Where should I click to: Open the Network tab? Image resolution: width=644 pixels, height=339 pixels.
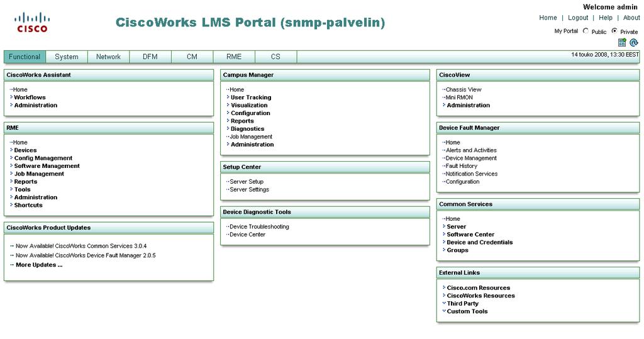[x=108, y=57]
